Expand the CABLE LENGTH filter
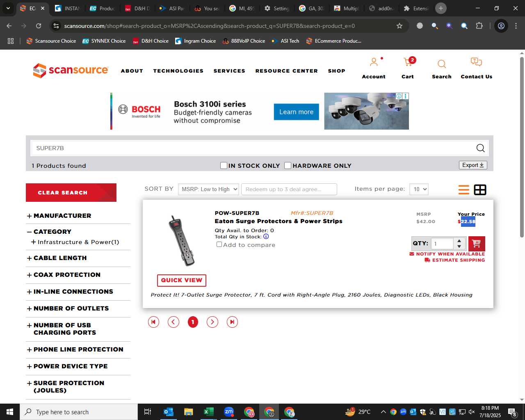Viewport: 525px width, 420px height. [x=29, y=258]
